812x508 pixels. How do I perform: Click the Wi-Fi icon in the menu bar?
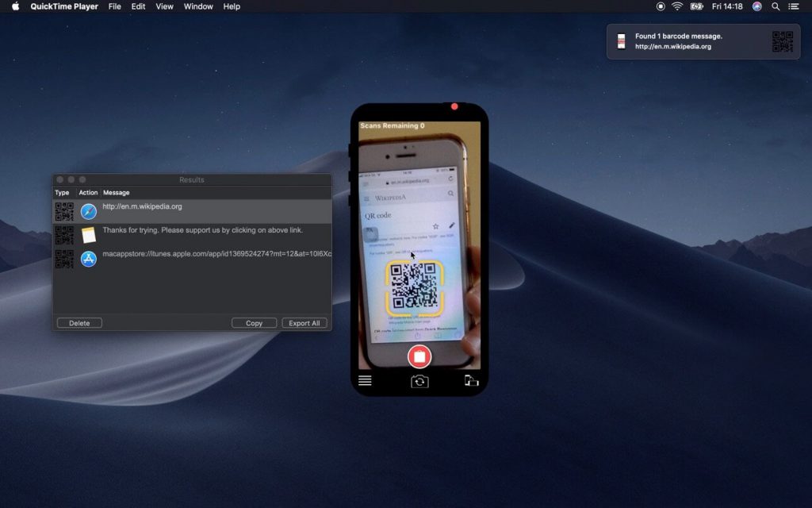[676, 6]
